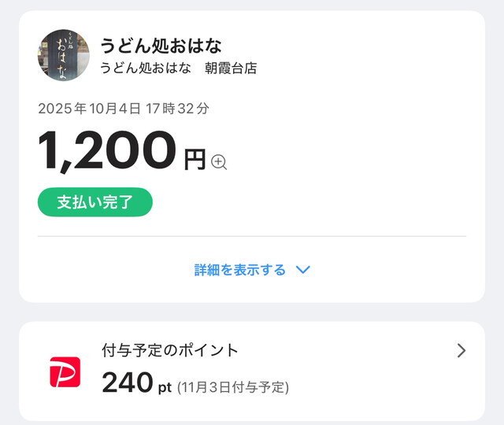
Task: Tap the 円 currency symbol
Action: [194, 161]
